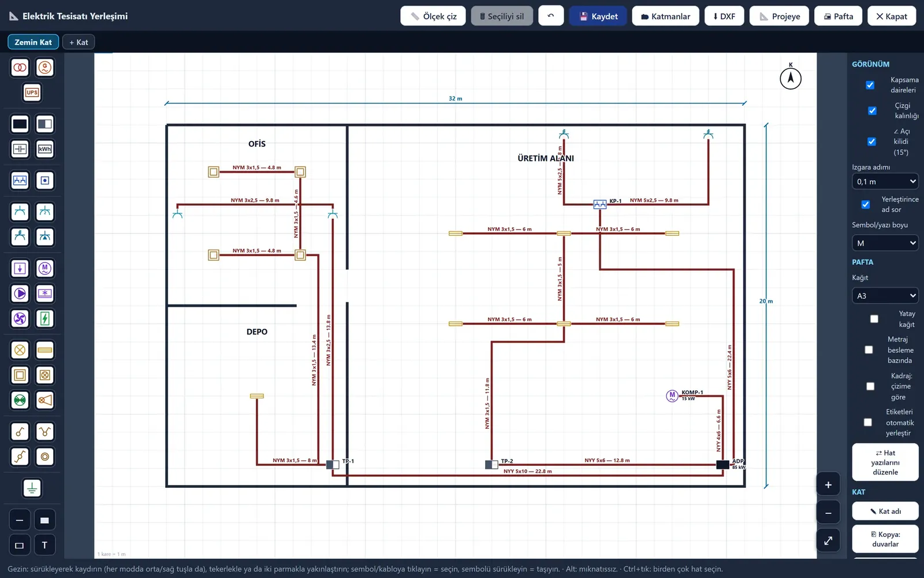The width and height of the screenshot is (924, 578).
Task: Select the kWh meter symbol
Action: 45,149
